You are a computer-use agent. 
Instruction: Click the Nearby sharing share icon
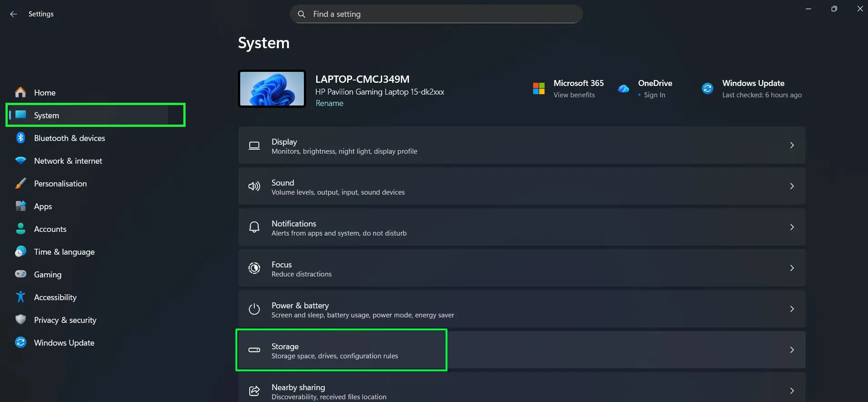(254, 391)
